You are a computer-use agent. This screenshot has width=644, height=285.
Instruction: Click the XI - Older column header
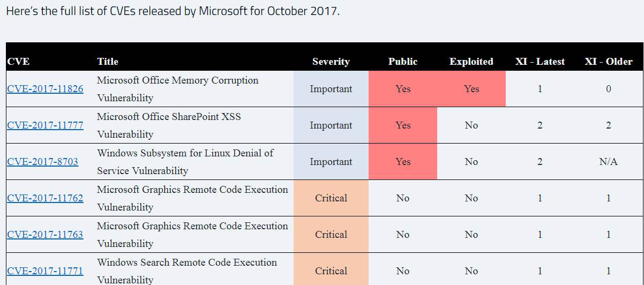608,62
